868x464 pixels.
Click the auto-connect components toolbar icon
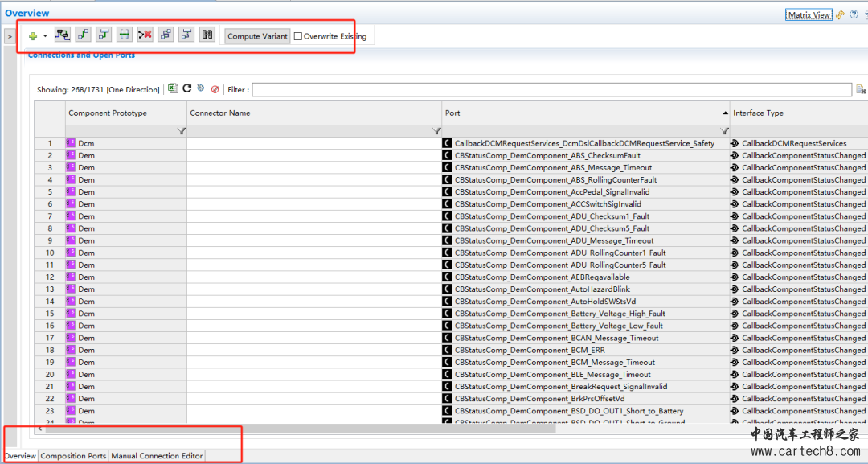tap(63, 35)
